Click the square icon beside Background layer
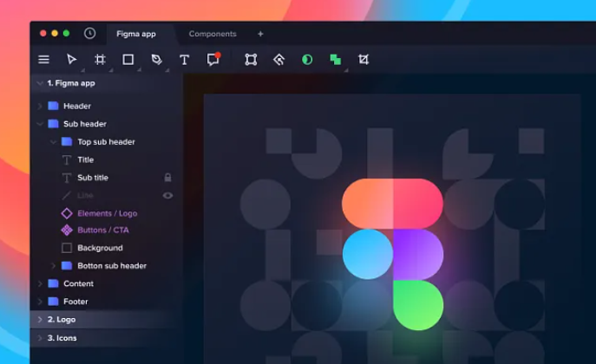 click(x=67, y=248)
